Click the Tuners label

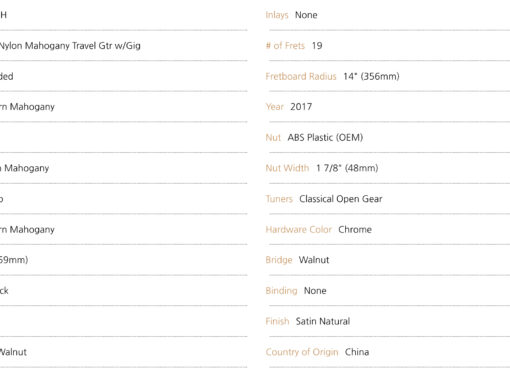279,199
